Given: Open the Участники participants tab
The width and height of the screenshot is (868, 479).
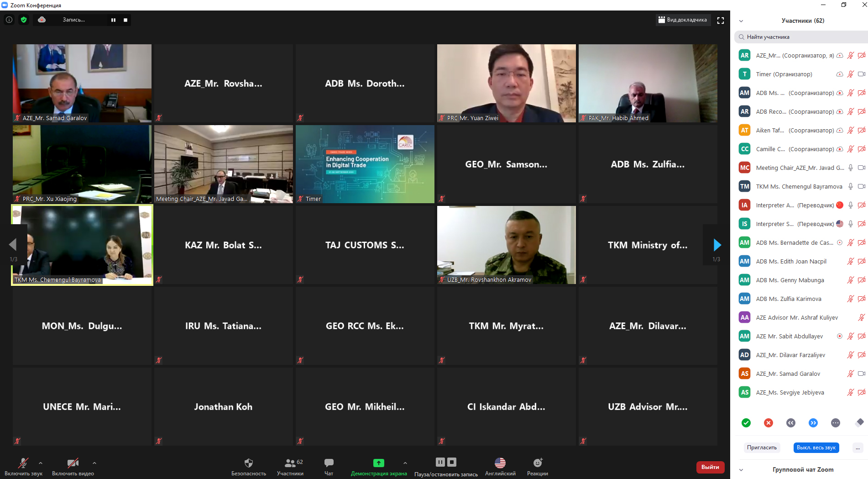Looking at the screenshot, I should 290,463.
